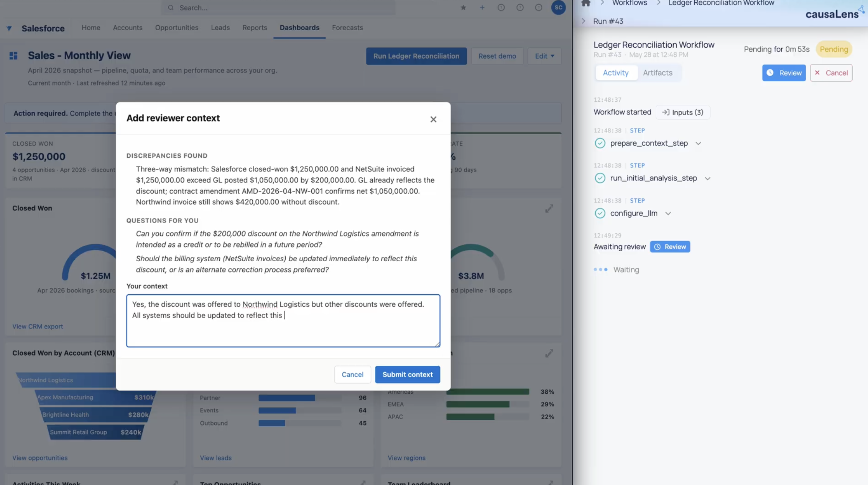Click the Americas region progress bar
This screenshot has height=485, width=868.
(x=488, y=392)
